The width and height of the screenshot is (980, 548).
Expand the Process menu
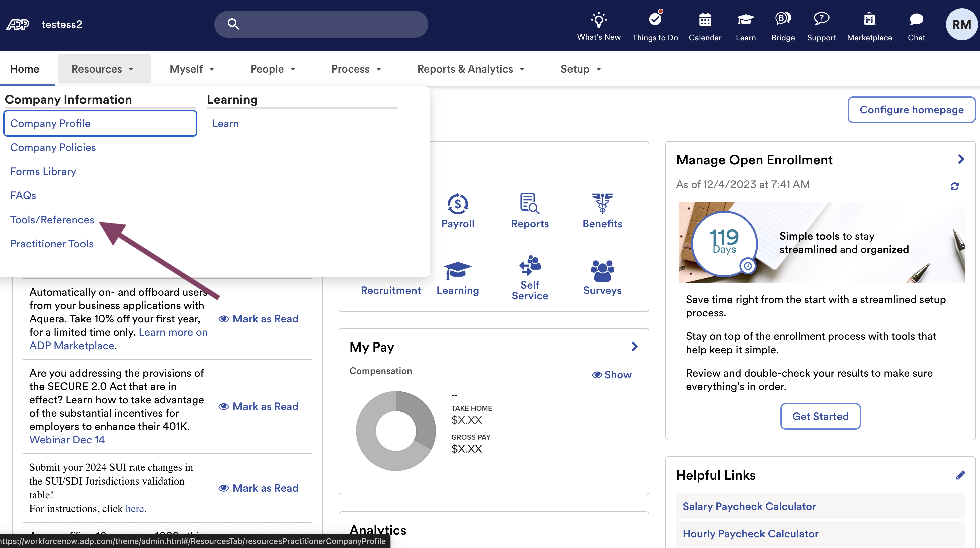[356, 69]
